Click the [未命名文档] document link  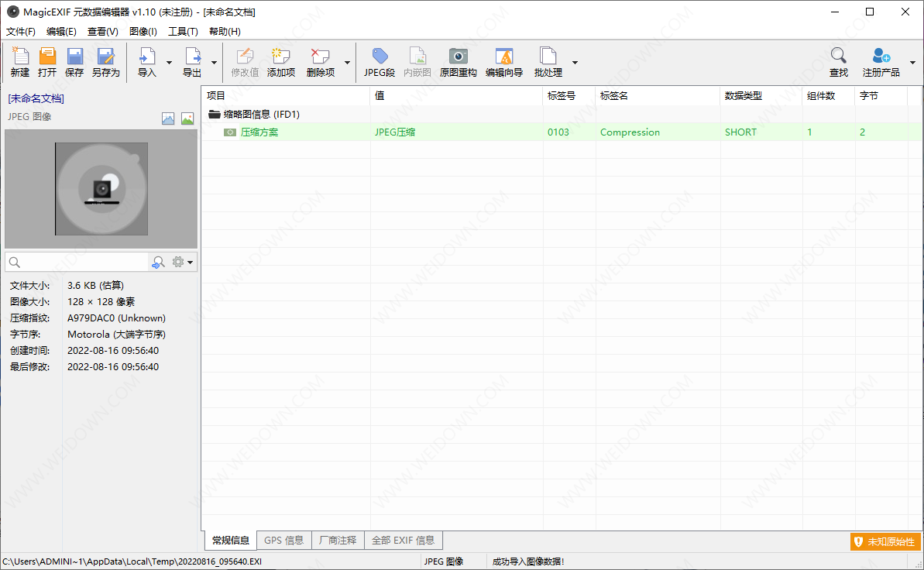coord(36,98)
